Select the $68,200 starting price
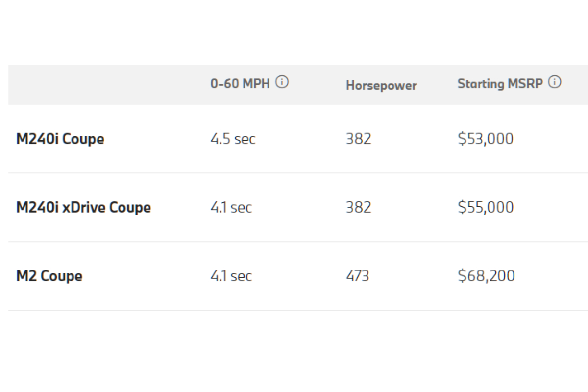Screen dimensions: 588x392 coord(486,276)
